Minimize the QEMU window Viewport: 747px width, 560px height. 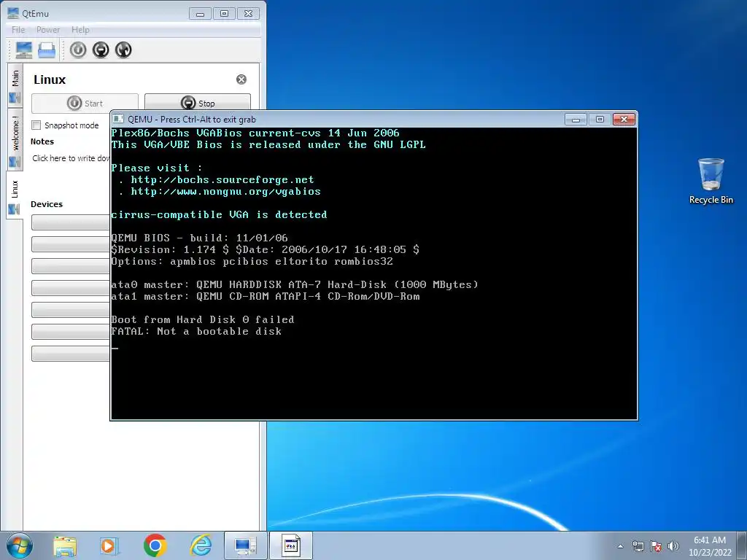(x=576, y=119)
